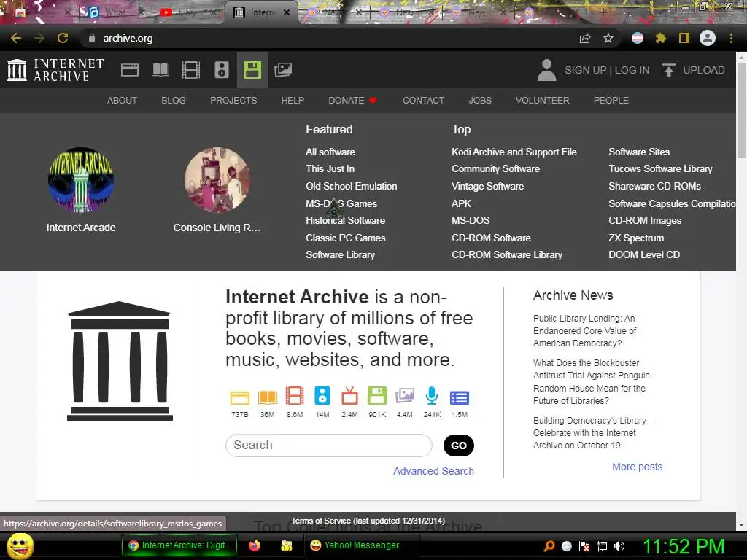Open the Tucows Software Library link
This screenshot has height=560, width=747.
[660, 168]
